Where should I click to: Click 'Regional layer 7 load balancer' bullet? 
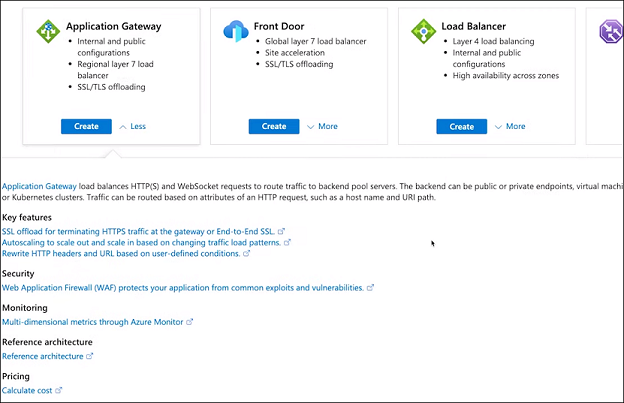tap(115, 70)
